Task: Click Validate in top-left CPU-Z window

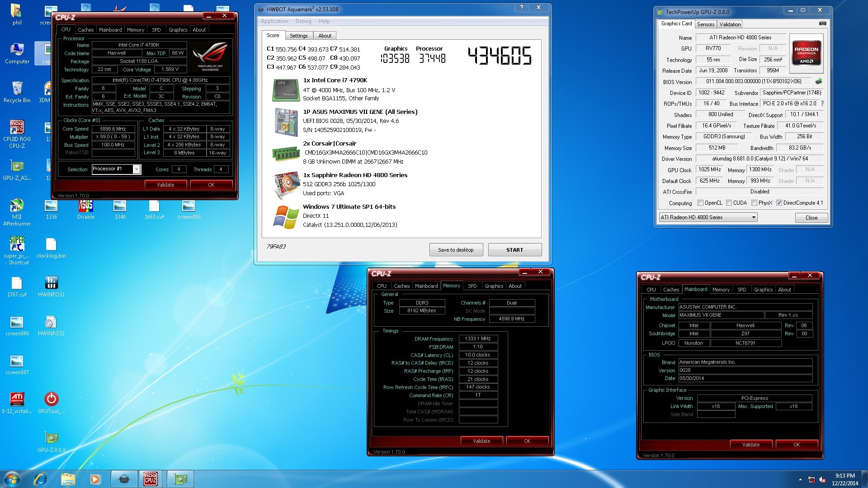Action: (165, 185)
